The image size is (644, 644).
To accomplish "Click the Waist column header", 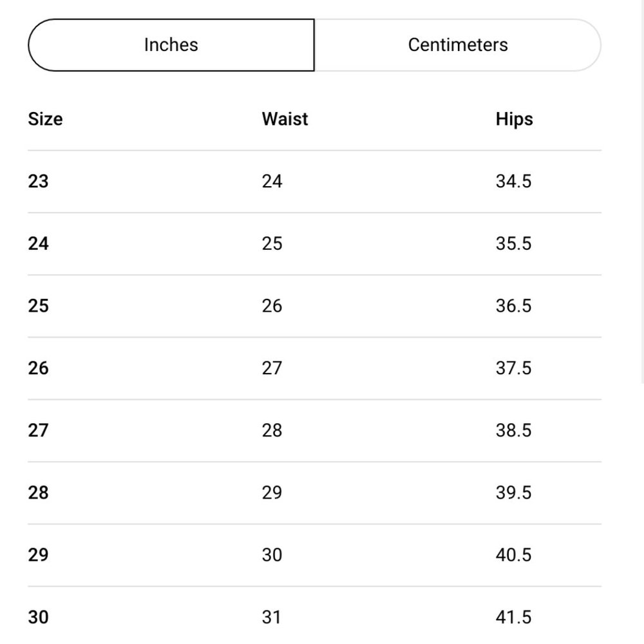I will 285,119.
